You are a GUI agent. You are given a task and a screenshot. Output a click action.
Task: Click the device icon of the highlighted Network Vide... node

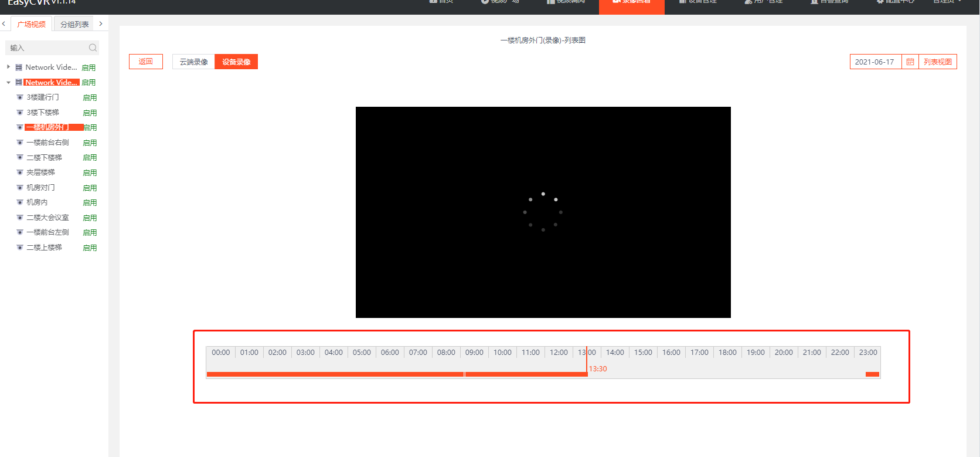[19, 83]
